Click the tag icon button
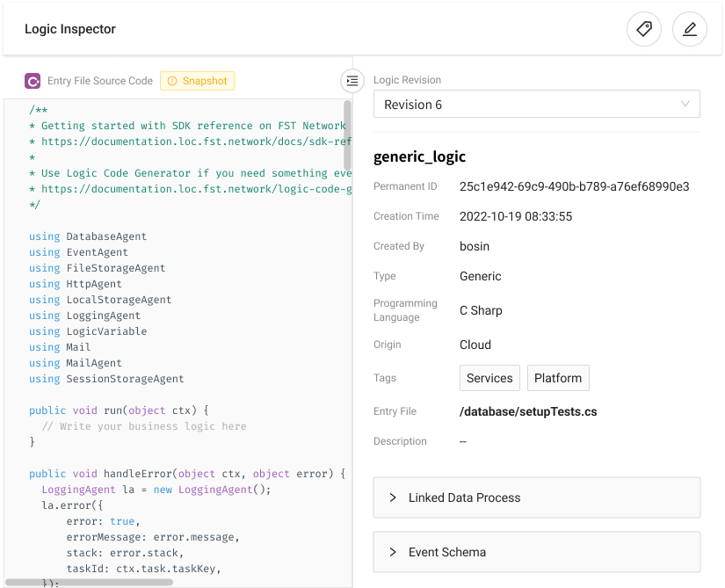Image resolution: width=725 pixels, height=588 pixels. (x=644, y=29)
